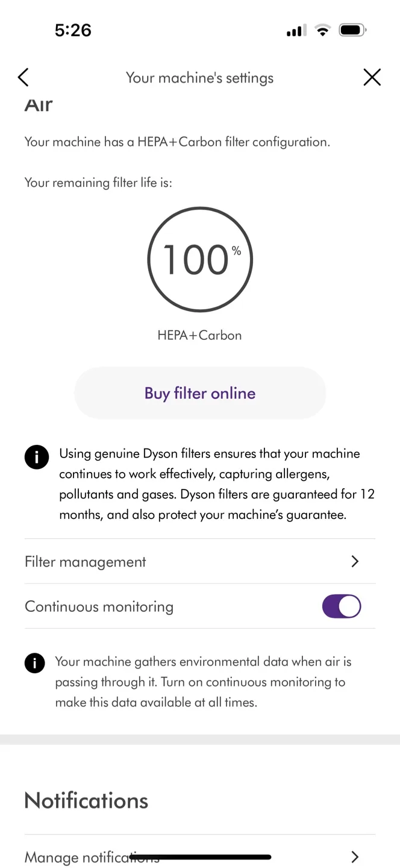The width and height of the screenshot is (400, 868).
Task: Select the Your machine's settings title
Action: click(199, 77)
